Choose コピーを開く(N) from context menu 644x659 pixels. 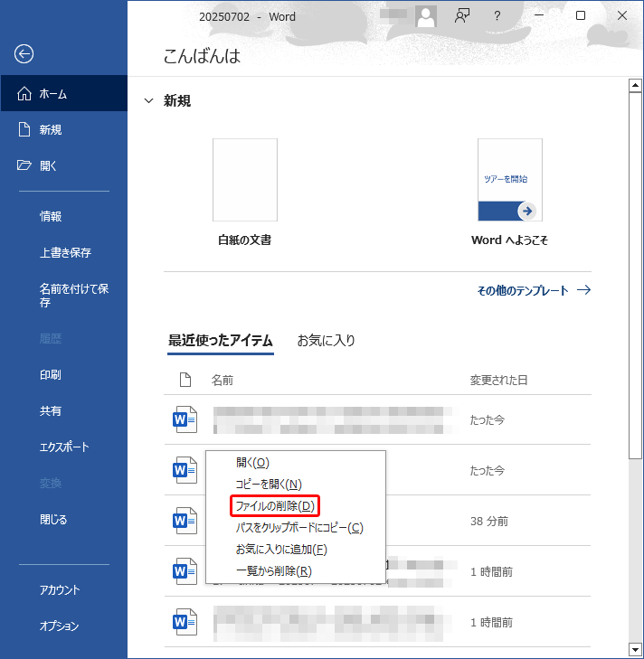296,485
